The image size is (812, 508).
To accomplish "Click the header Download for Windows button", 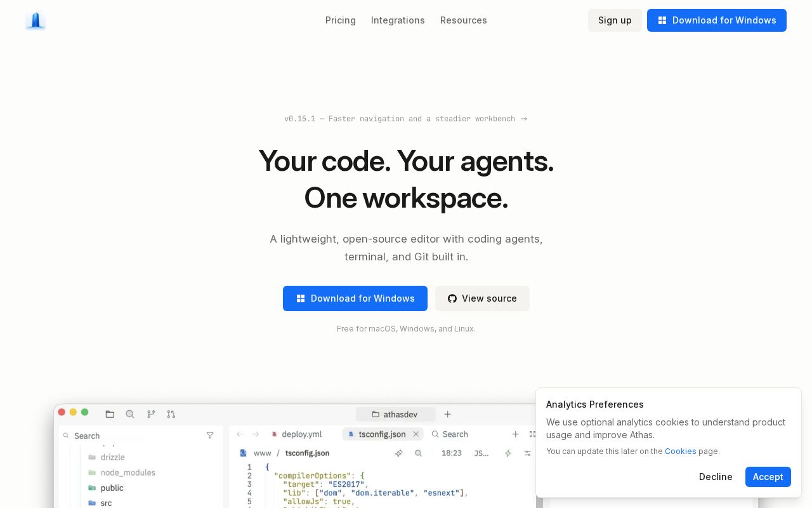I will point(717,20).
